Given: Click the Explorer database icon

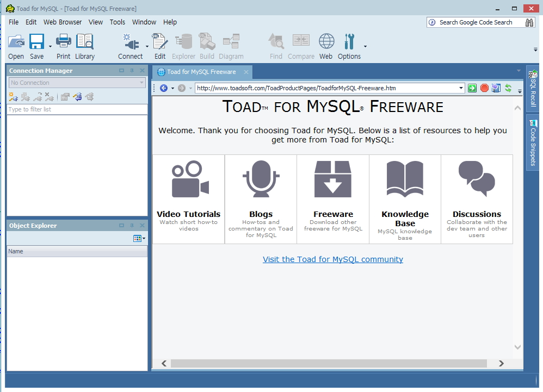Looking at the screenshot, I should click(x=183, y=42).
